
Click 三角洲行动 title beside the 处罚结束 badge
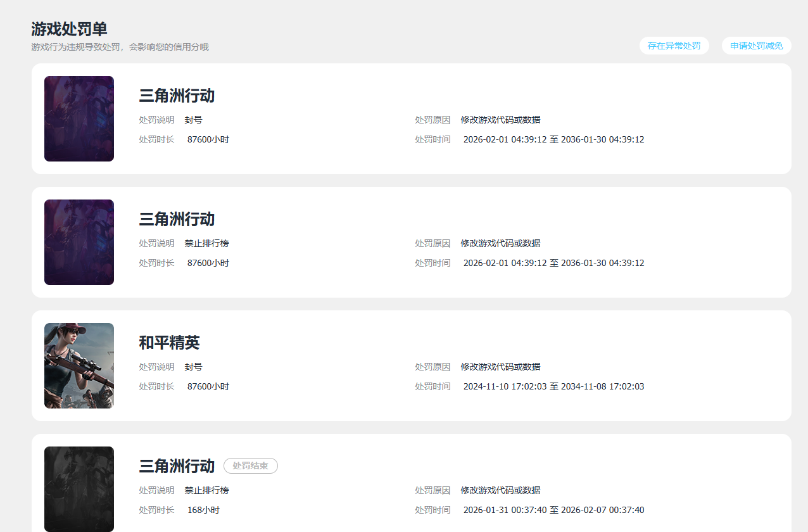[x=177, y=466]
